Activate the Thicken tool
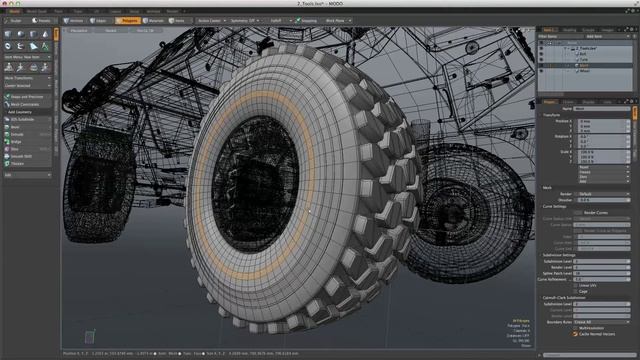Screen dimensions: 640x360 click(x=27, y=164)
